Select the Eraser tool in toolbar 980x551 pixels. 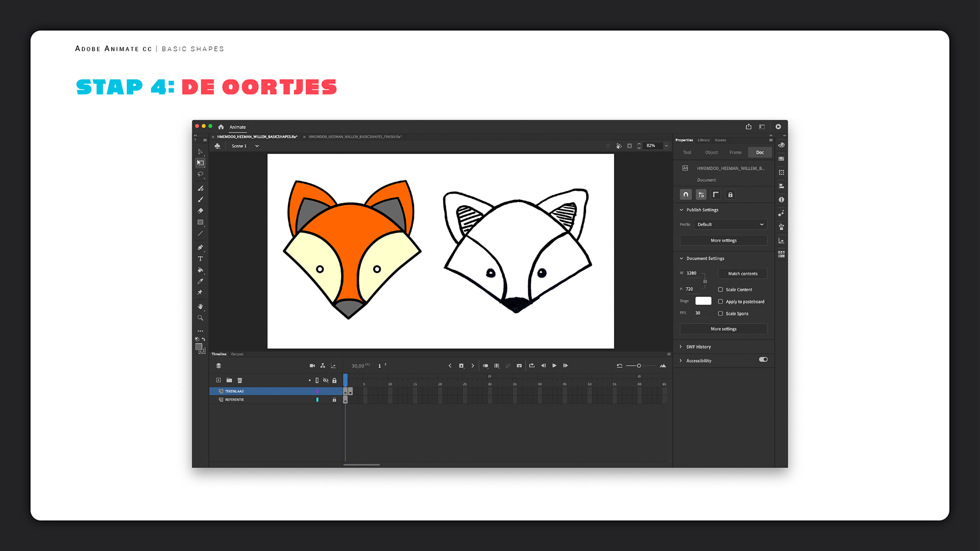tap(200, 211)
